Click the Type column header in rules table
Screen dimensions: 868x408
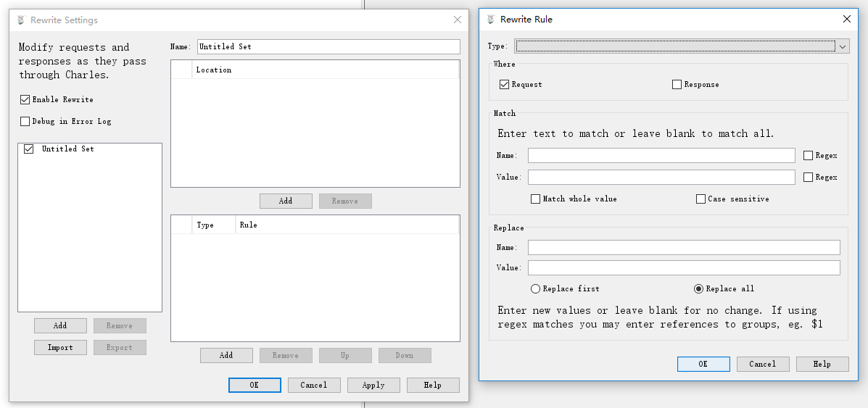click(x=214, y=225)
